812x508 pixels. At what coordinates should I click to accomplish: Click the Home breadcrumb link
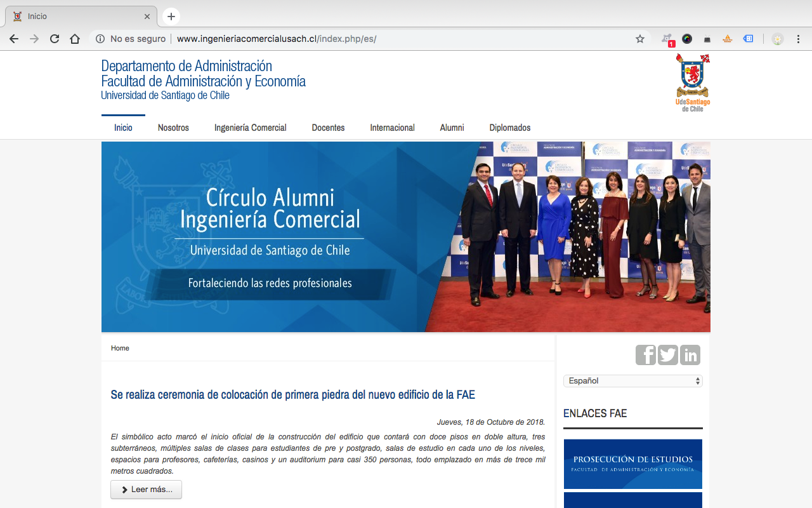coord(120,348)
